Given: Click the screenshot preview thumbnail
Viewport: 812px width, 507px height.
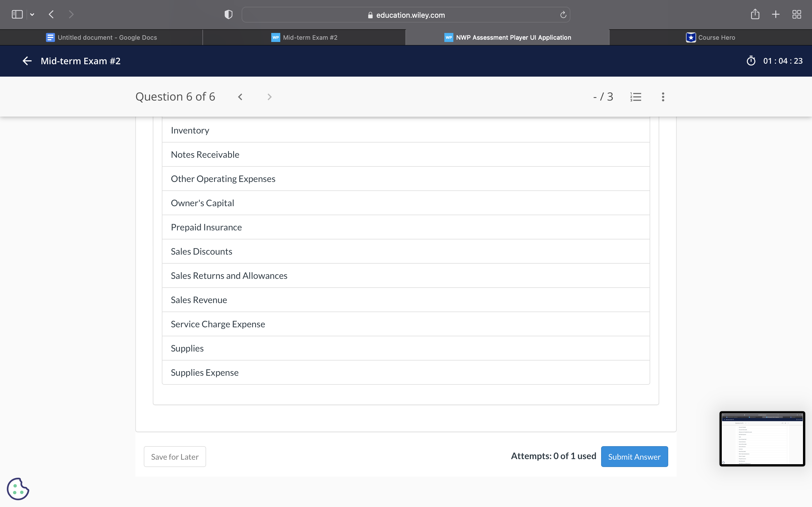Looking at the screenshot, I should tap(762, 439).
